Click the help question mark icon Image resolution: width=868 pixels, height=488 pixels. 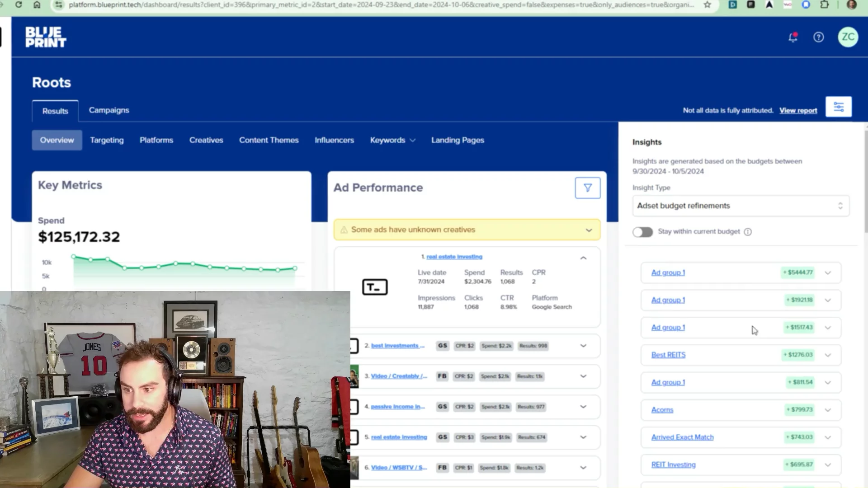819,37
